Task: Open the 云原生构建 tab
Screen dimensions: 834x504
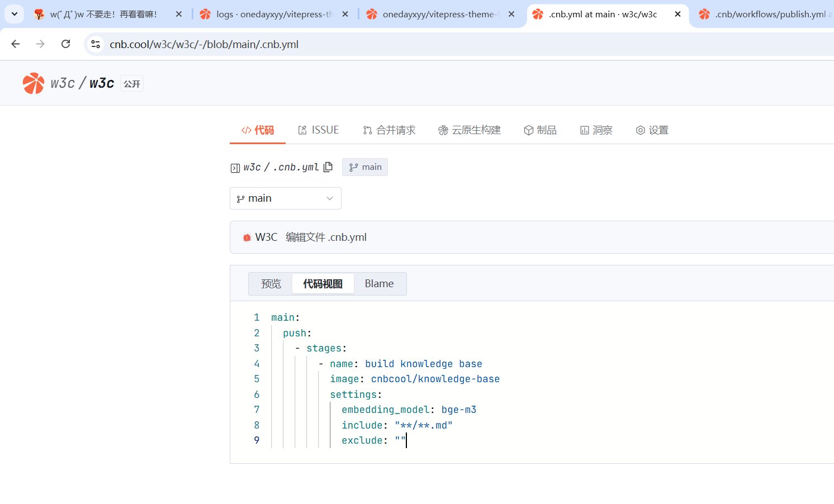Action: tap(470, 130)
